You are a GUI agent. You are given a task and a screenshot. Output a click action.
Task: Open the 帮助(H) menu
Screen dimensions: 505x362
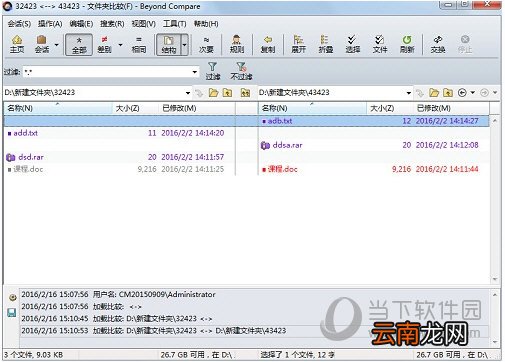coord(206,24)
